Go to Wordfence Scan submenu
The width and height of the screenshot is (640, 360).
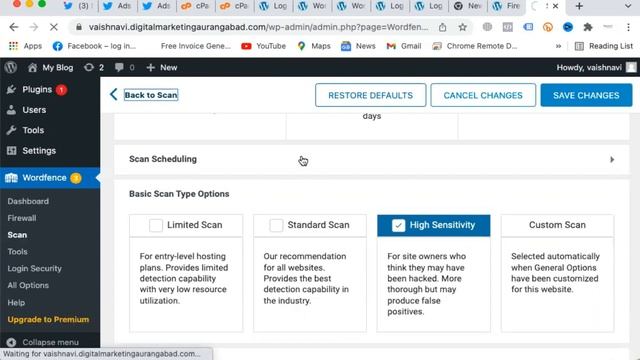tap(17, 235)
